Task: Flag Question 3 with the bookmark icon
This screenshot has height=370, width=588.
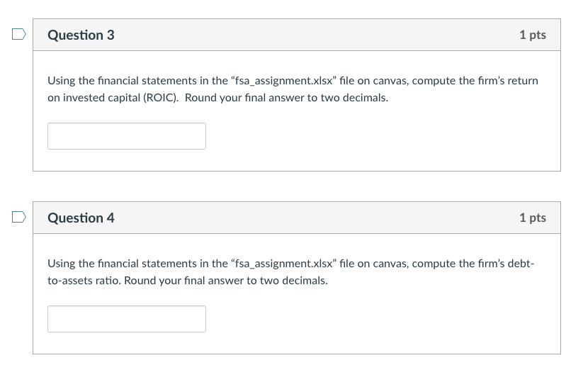Action: coord(19,34)
